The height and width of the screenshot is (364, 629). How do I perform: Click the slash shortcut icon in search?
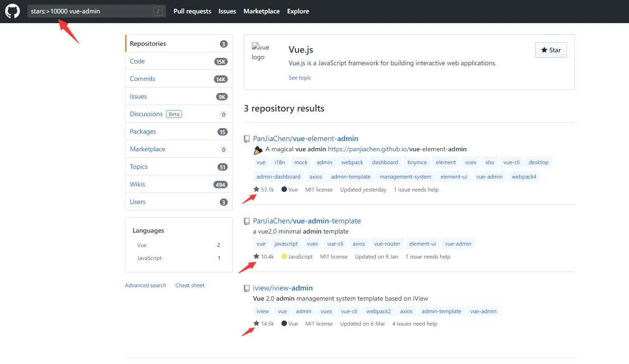click(x=159, y=11)
